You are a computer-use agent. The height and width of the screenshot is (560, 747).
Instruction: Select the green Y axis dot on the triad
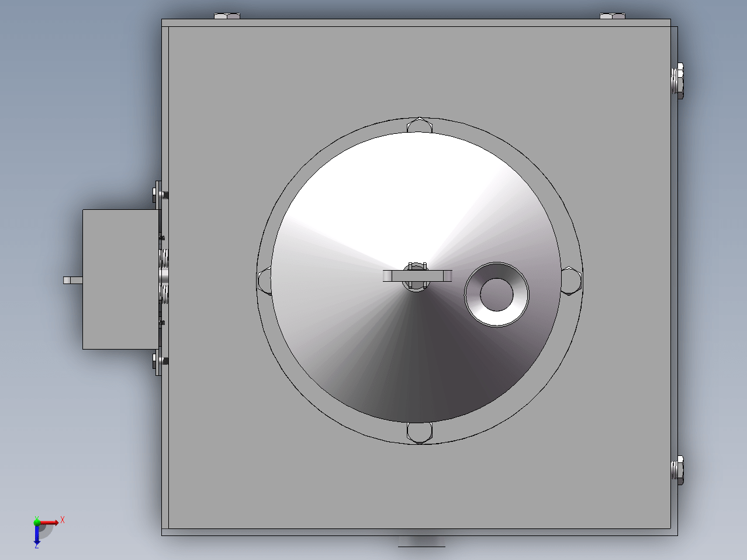pyautogui.click(x=37, y=521)
